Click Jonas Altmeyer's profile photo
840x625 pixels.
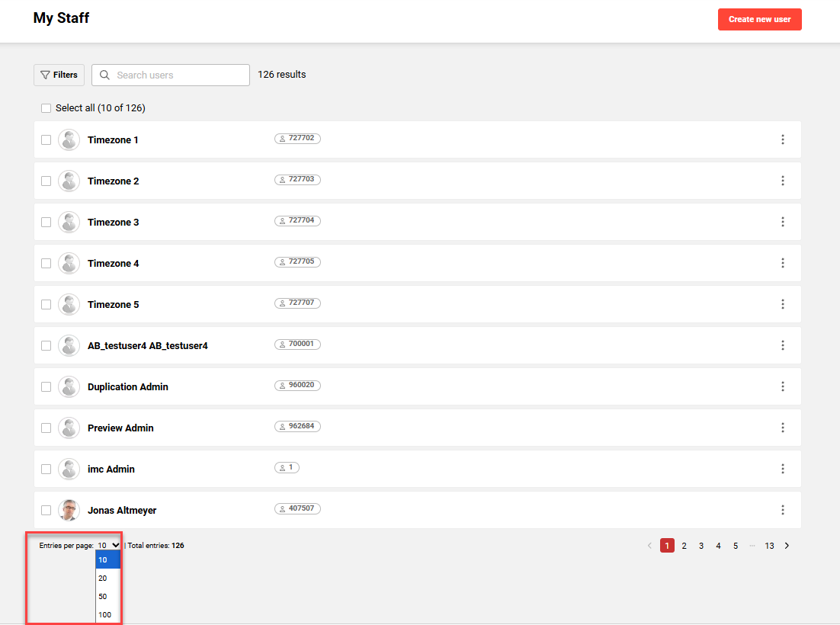[x=69, y=510]
